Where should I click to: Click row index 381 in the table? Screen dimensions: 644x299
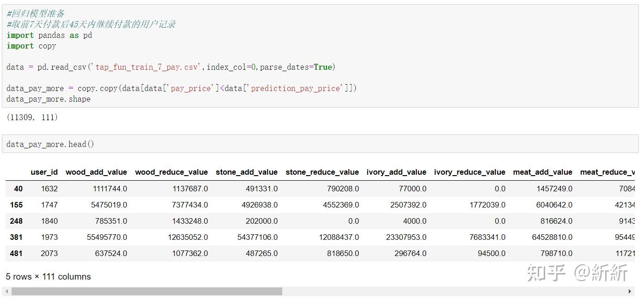(16, 237)
